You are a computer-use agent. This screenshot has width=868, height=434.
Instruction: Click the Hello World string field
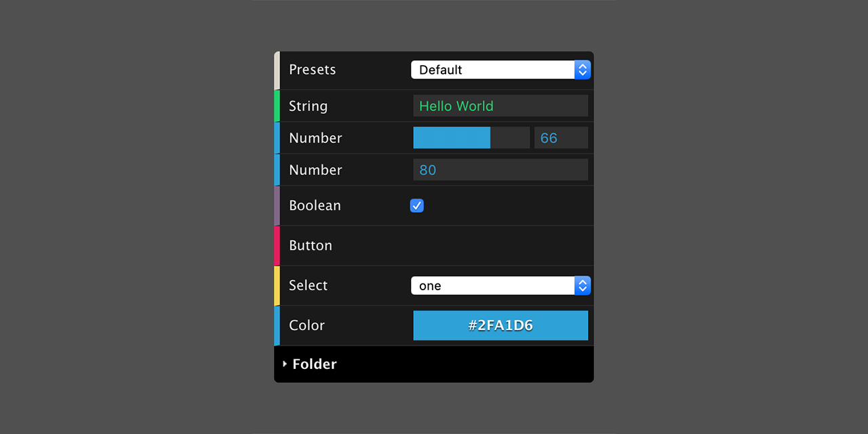click(x=500, y=106)
